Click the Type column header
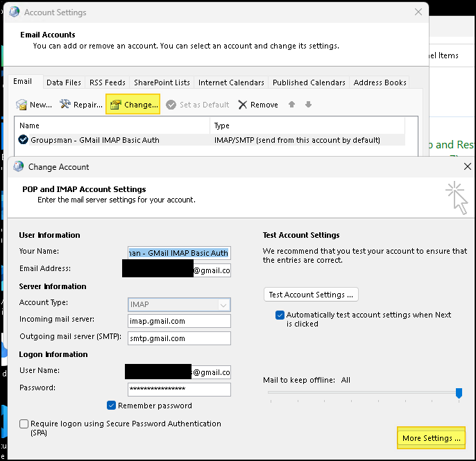 pos(307,125)
